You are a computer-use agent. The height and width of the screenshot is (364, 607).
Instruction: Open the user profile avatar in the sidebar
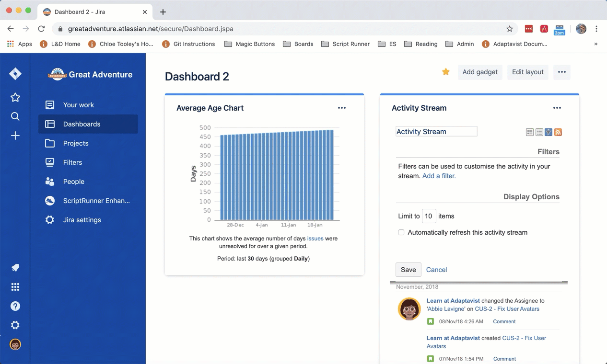[15, 344]
